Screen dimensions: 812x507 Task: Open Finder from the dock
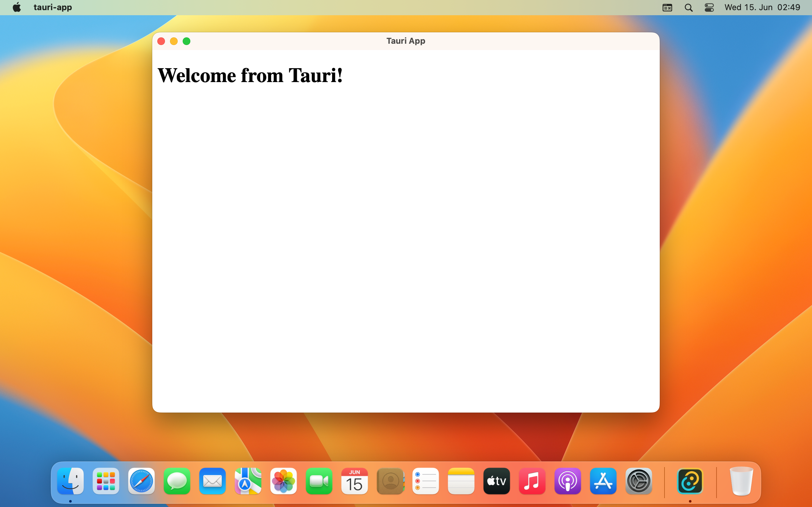click(70, 481)
